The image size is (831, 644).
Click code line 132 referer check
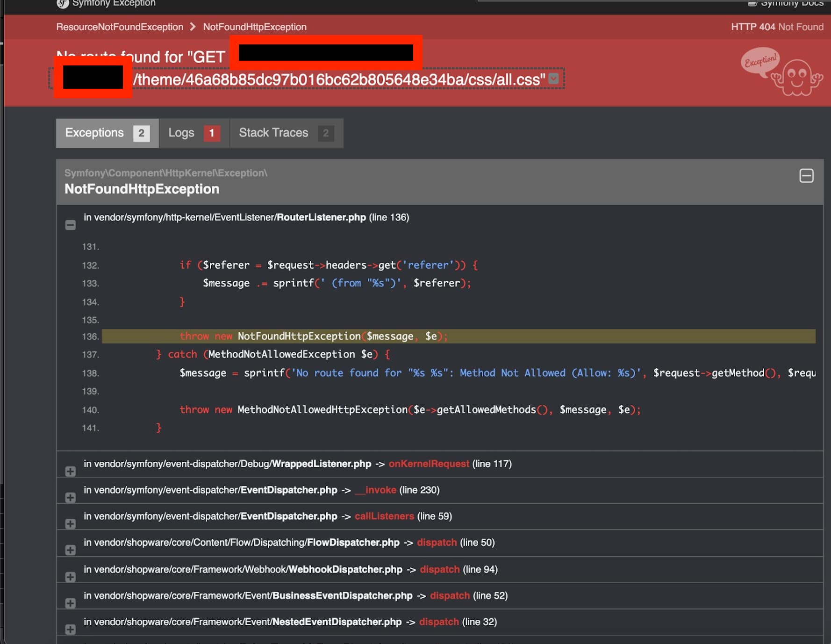(329, 265)
